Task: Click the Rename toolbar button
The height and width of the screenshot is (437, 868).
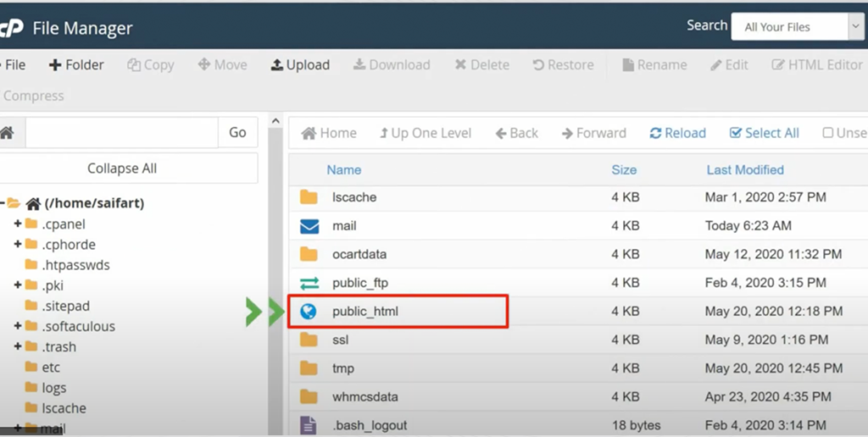Action: point(654,64)
